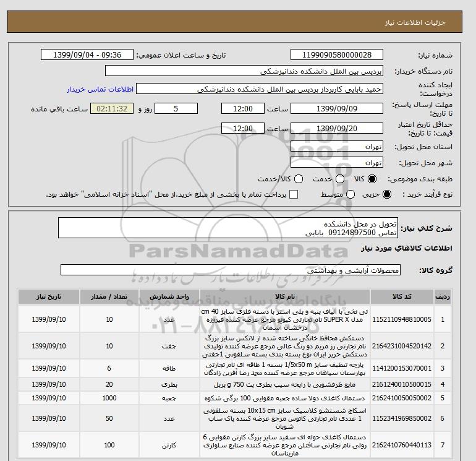The image size is (476, 461).
Task: Choose the جزیی purchase type radio
Action: tap(387, 194)
